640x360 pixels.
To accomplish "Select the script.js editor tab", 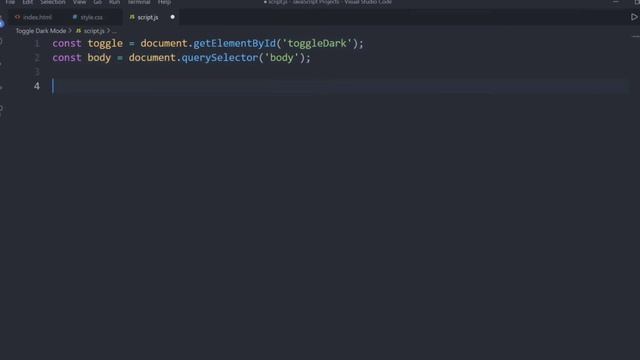I will coord(148,17).
